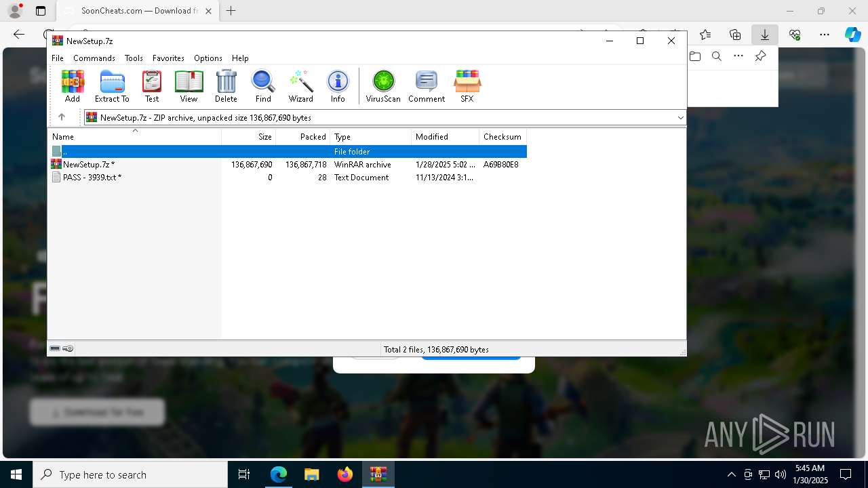
Task: Pin the downloads panel
Action: point(760,56)
